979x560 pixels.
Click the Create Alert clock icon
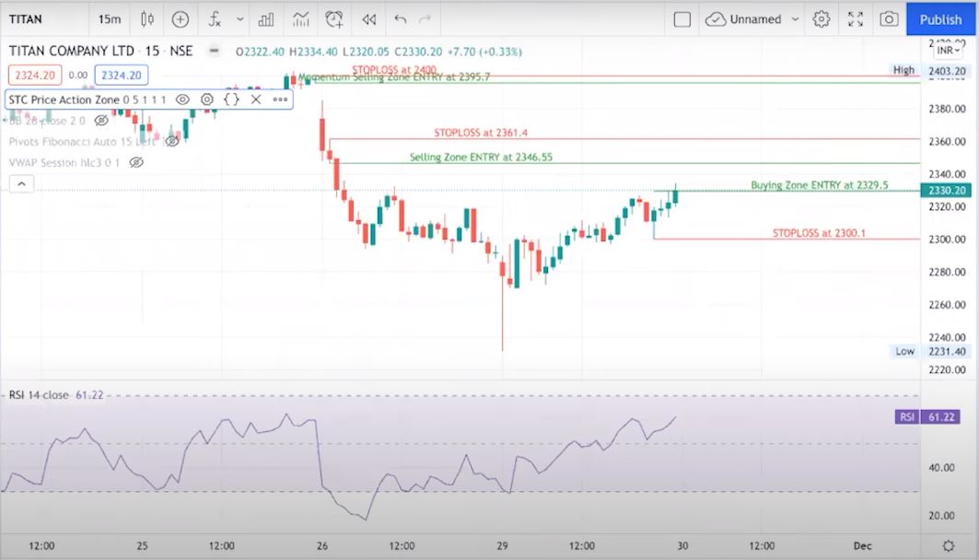click(x=334, y=18)
